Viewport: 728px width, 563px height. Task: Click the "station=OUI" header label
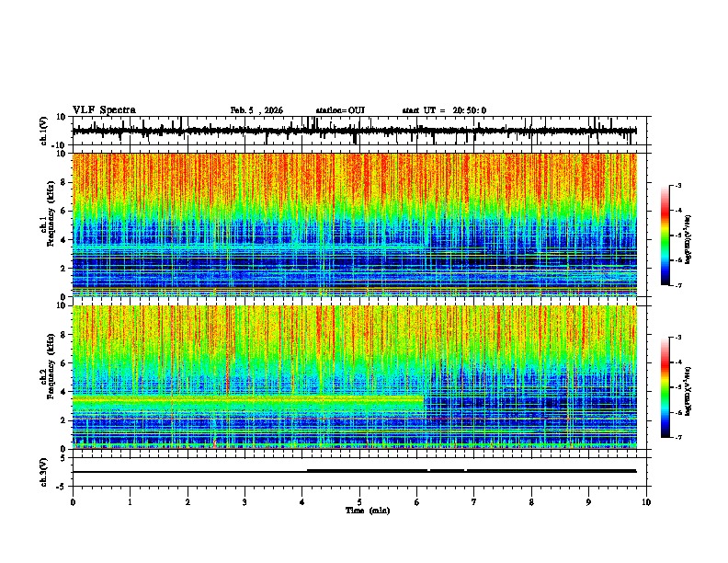point(340,110)
